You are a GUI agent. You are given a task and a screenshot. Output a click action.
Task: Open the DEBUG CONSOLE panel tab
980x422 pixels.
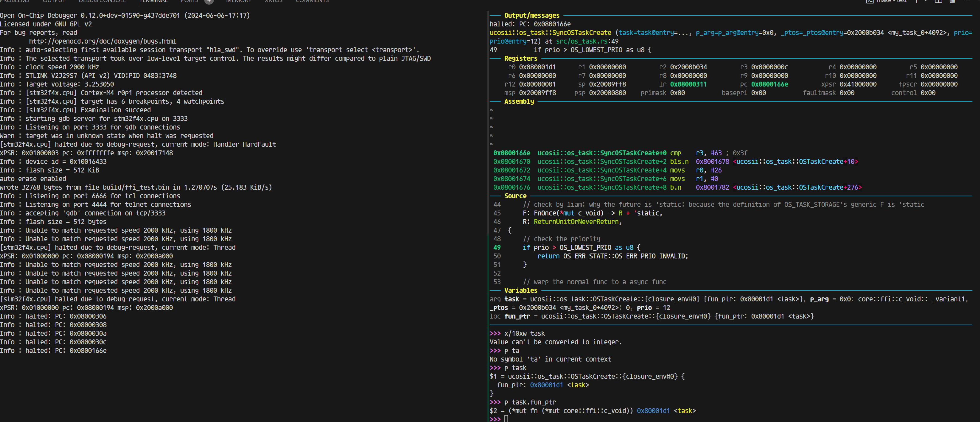(x=102, y=2)
